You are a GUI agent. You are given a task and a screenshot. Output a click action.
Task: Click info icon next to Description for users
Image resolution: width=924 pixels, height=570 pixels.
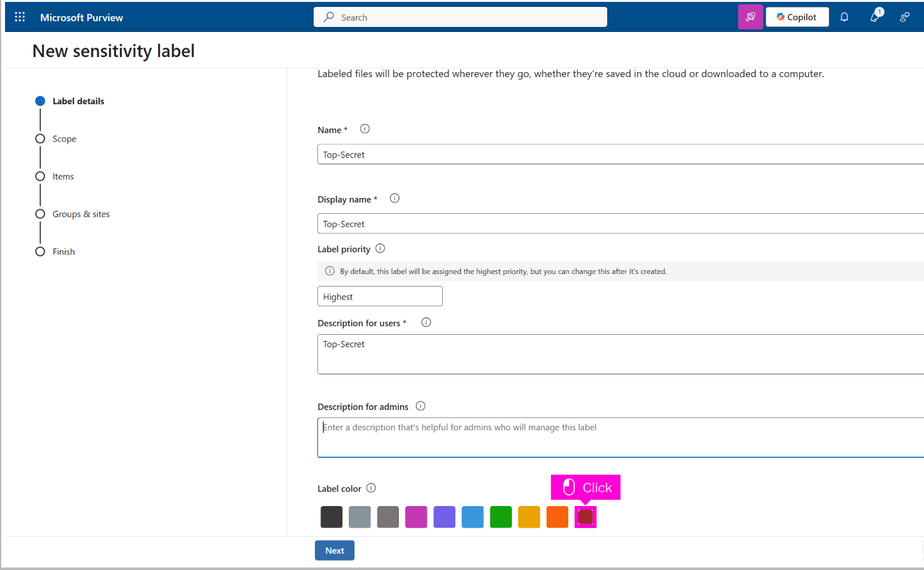click(426, 322)
